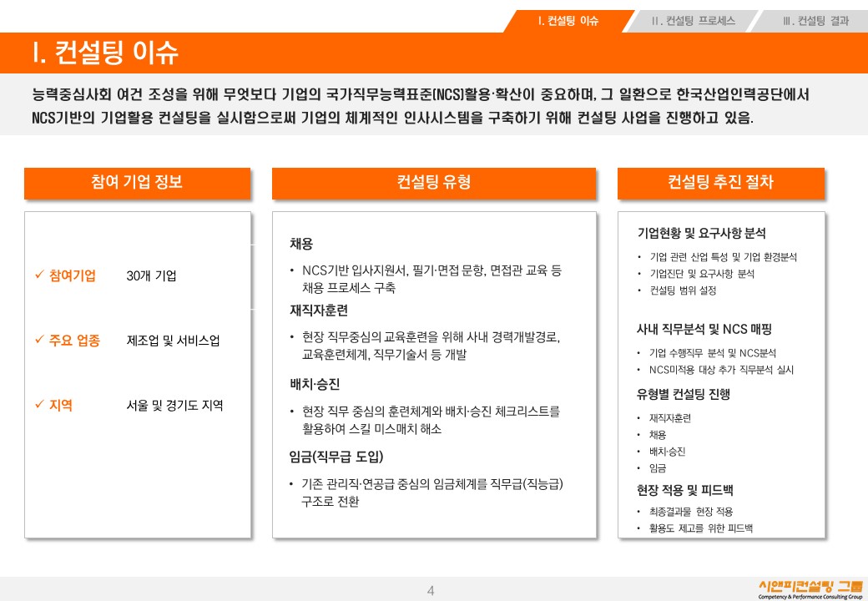
Task: Select the 'I. 컨설팅 이슈' tab
Action: coord(568,21)
